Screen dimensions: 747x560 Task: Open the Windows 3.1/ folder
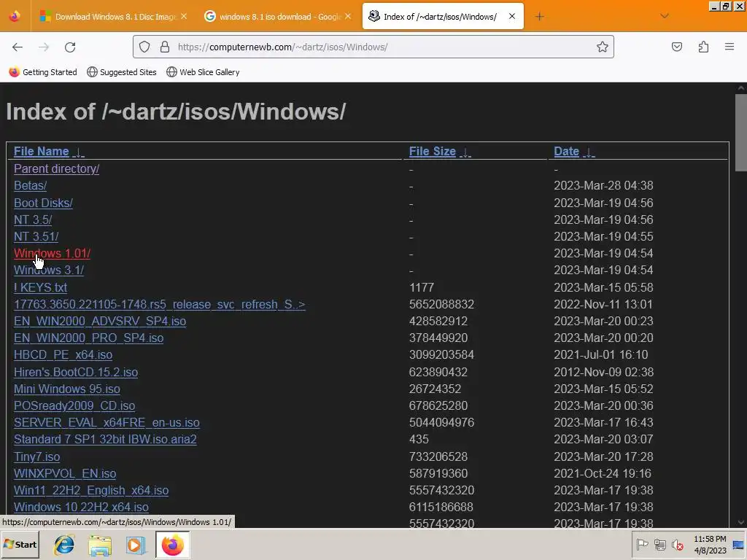pos(49,270)
